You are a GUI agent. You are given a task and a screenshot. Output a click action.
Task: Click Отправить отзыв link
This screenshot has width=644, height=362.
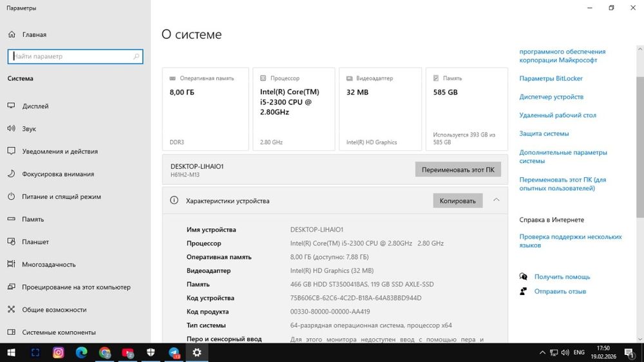[560, 291]
